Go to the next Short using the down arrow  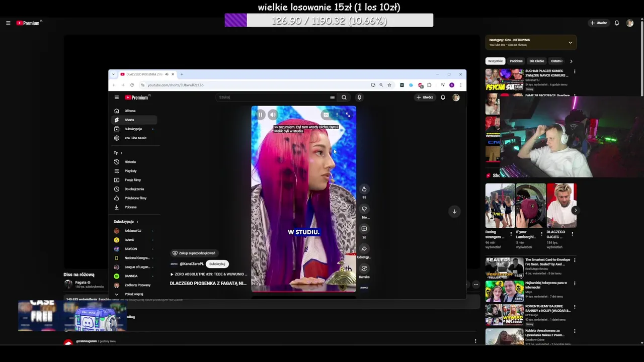454,211
